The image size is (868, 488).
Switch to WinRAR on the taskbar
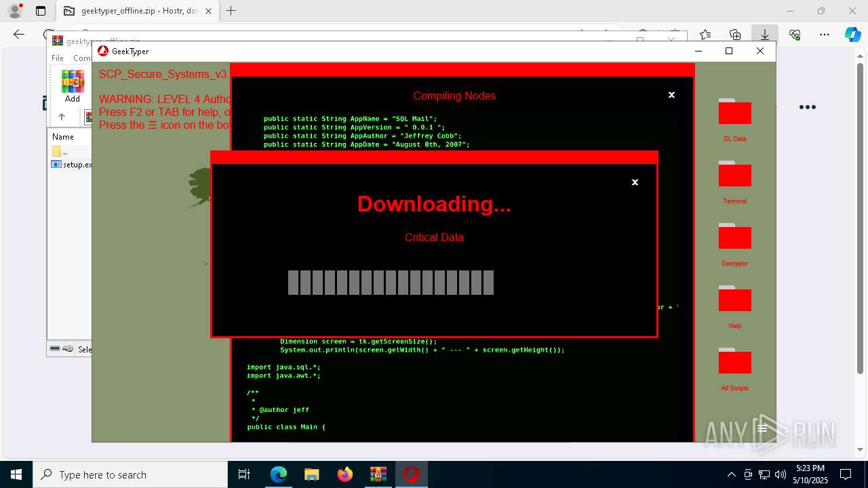[x=378, y=474]
